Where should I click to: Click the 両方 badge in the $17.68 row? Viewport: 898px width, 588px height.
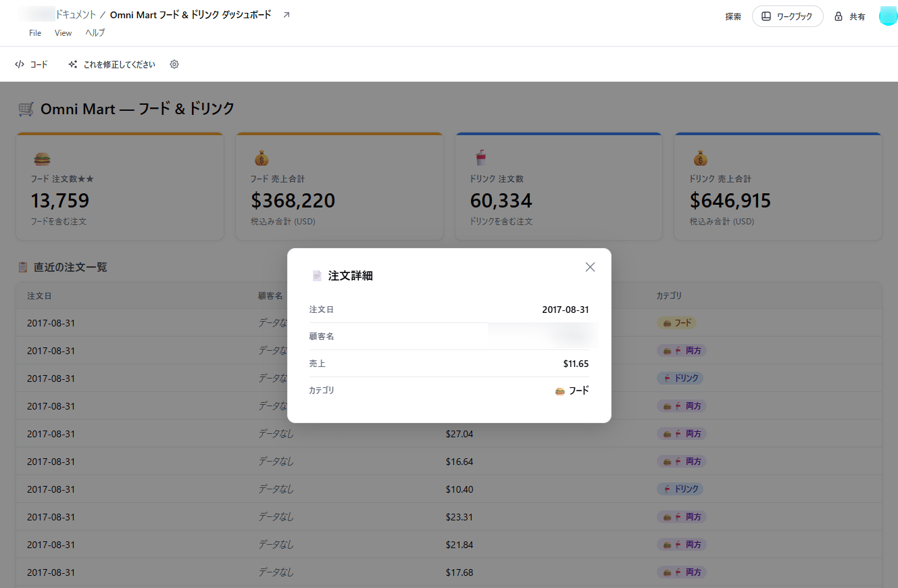(682, 572)
